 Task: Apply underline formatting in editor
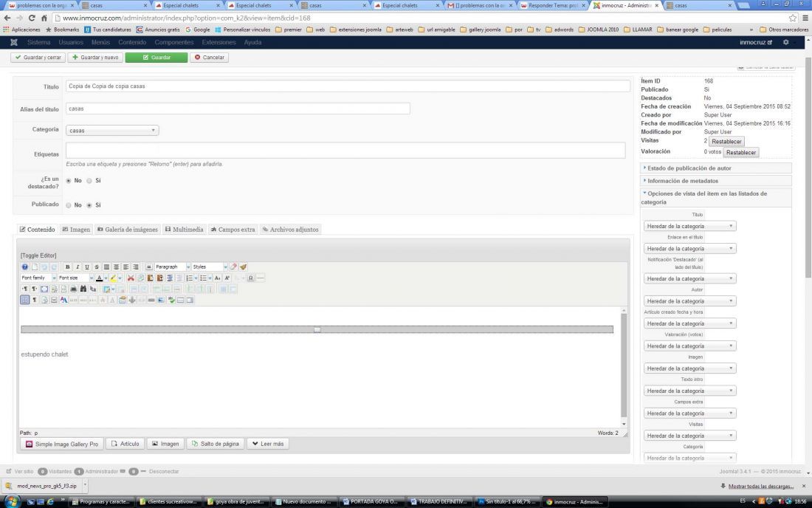(x=87, y=267)
